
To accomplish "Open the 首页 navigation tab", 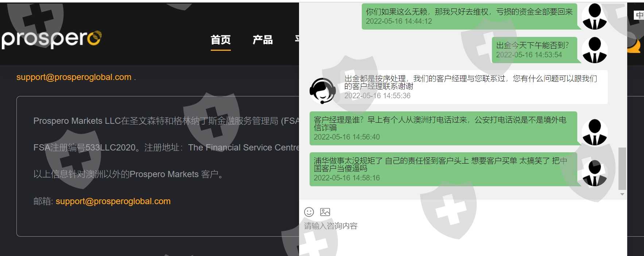I will [221, 40].
